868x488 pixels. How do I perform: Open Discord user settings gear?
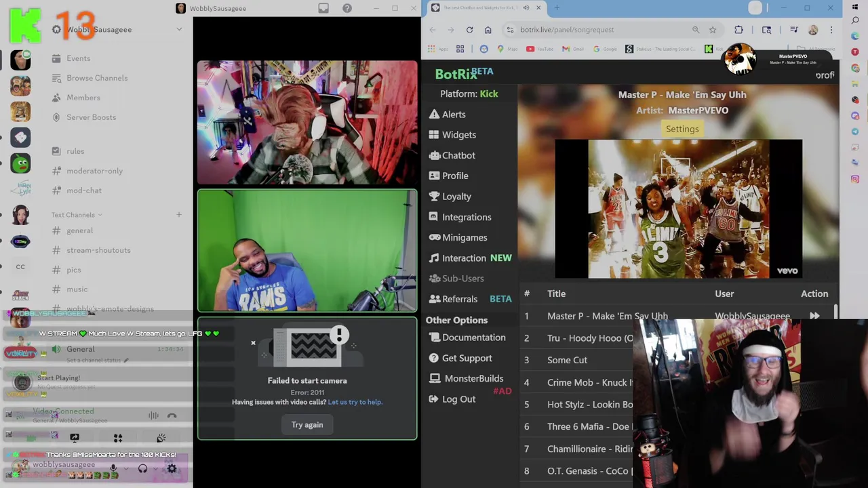tap(172, 468)
